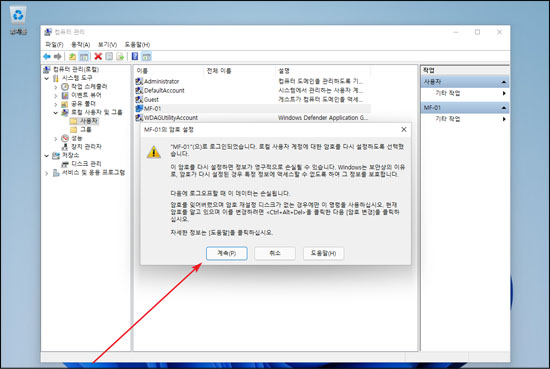Expand the 이벤트 뷰어 tree node
Image resolution: width=550 pixels, height=369 pixels.
55,95
